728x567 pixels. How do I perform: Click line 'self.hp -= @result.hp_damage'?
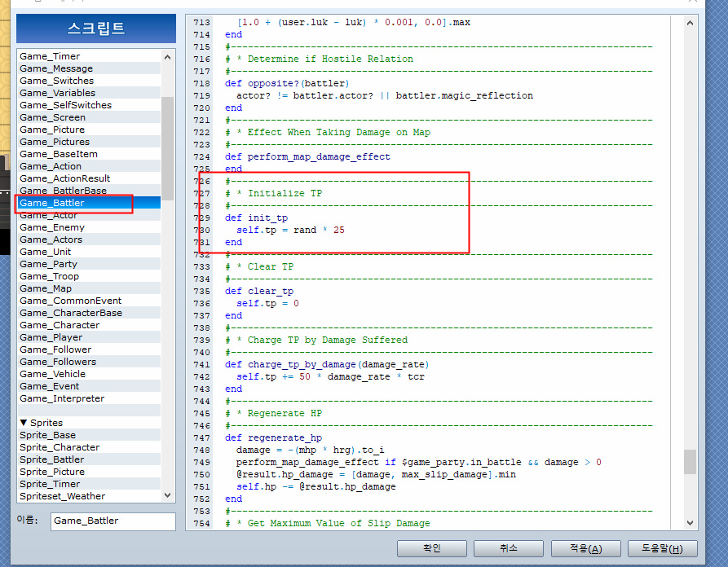pyautogui.click(x=316, y=486)
